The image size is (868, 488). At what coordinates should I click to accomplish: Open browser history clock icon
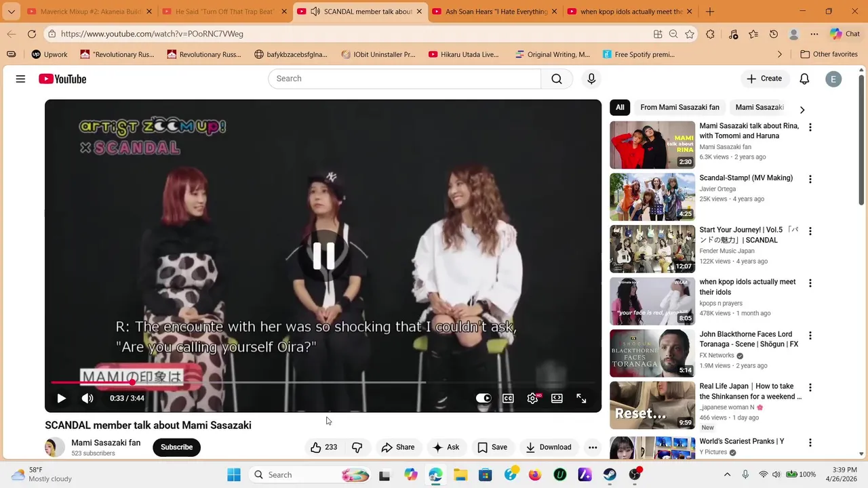click(774, 34)
